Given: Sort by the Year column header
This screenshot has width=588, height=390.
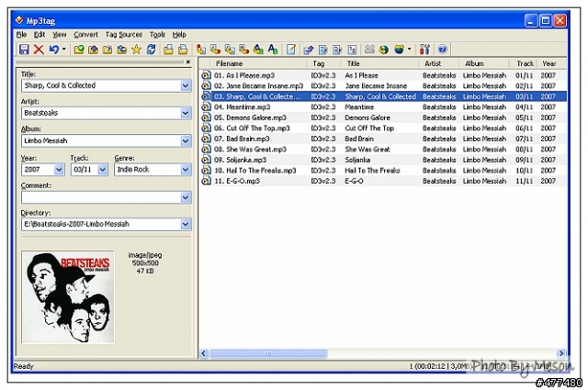Looking at the screenshot, I should (551, 63).
